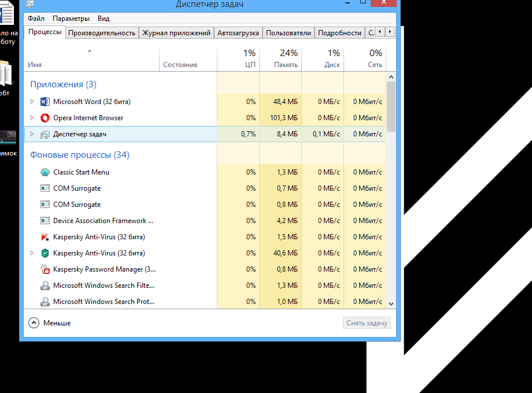Viewport: 532px width, 393px height.
Task: Select the Процессы tab
Action: coord(45,32)
